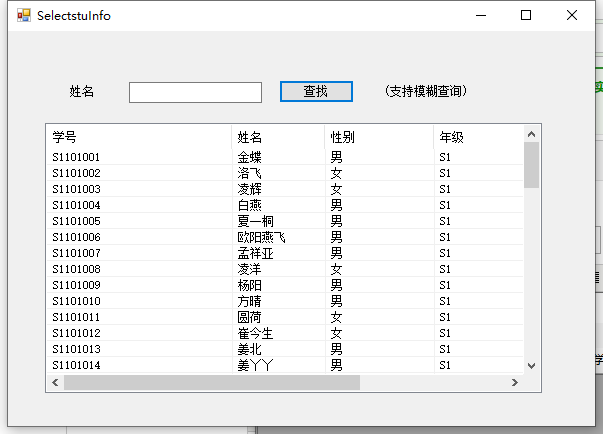Click the 男 gender cell in 金蝶's row
This screenshot has height=434, width=603.
tap(336, 157)
